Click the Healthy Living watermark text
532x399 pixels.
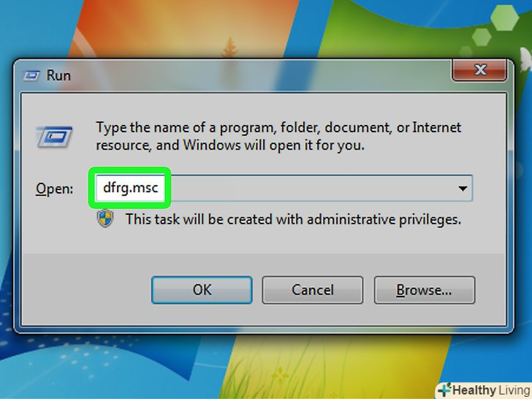(x=490, y=390)
